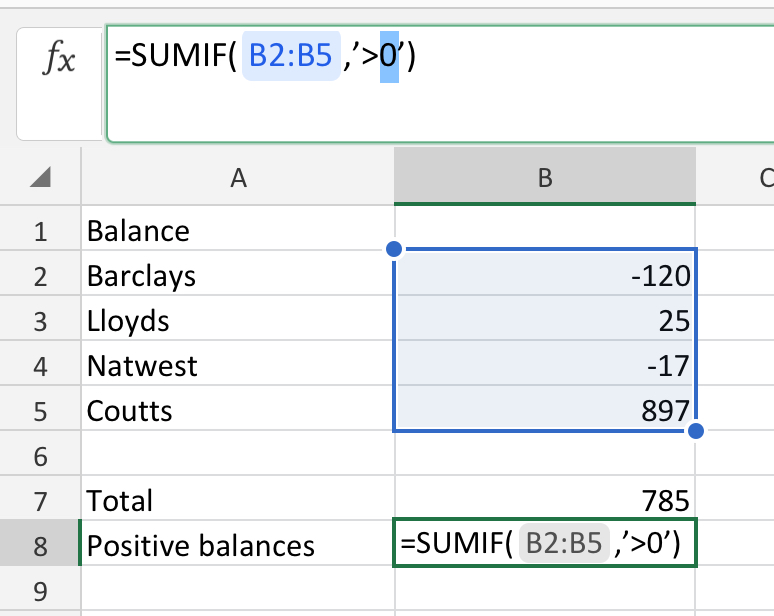Click the cell containing 785
Viewport: 774px width, 616px height.
(545, 498)
